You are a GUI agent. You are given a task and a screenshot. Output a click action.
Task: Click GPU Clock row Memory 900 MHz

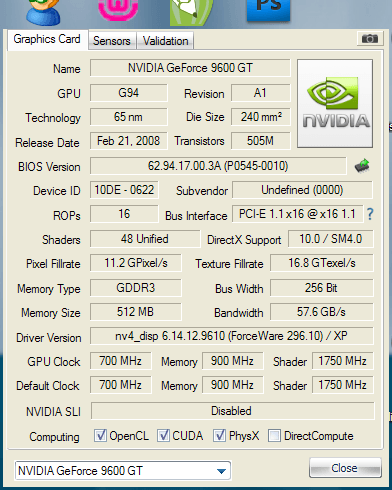(x=232, y=361)
